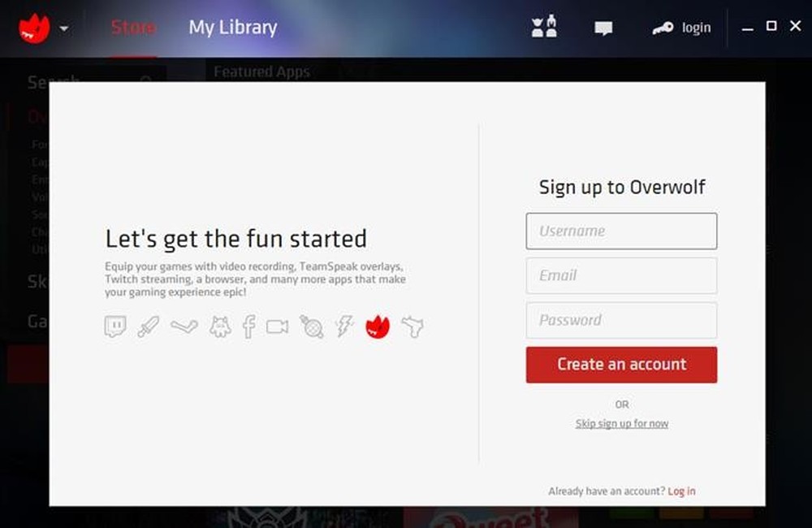The height and width of the screenshot is (528, 812).
Task: Switch to the Store tab
Action: pyautogui.click(x=132, y=27)
